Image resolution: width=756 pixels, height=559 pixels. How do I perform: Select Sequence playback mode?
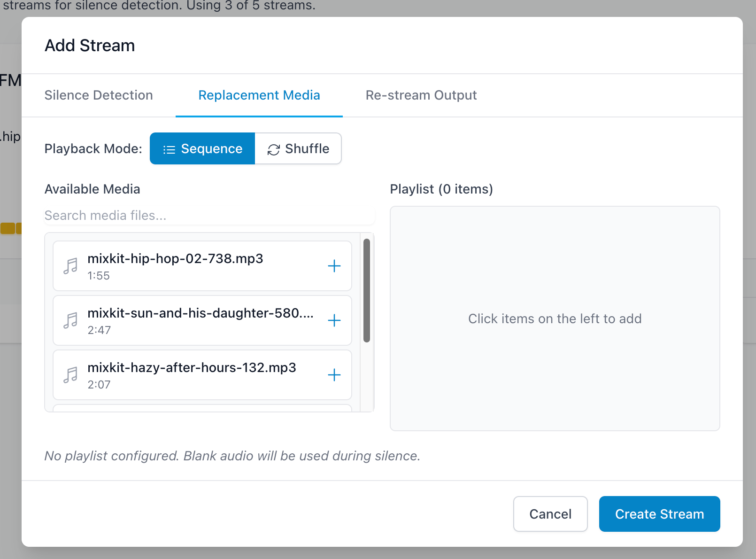click(202, 148)
